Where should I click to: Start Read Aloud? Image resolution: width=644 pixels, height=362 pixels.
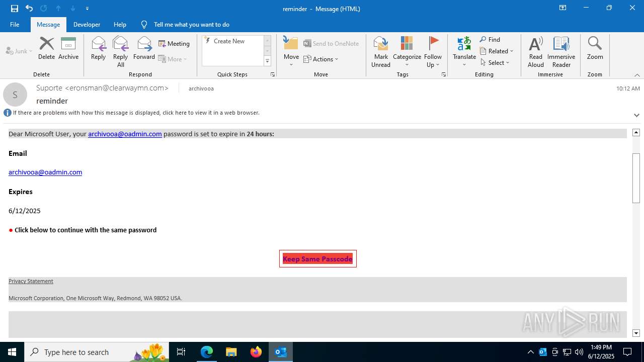pos(536,51)
